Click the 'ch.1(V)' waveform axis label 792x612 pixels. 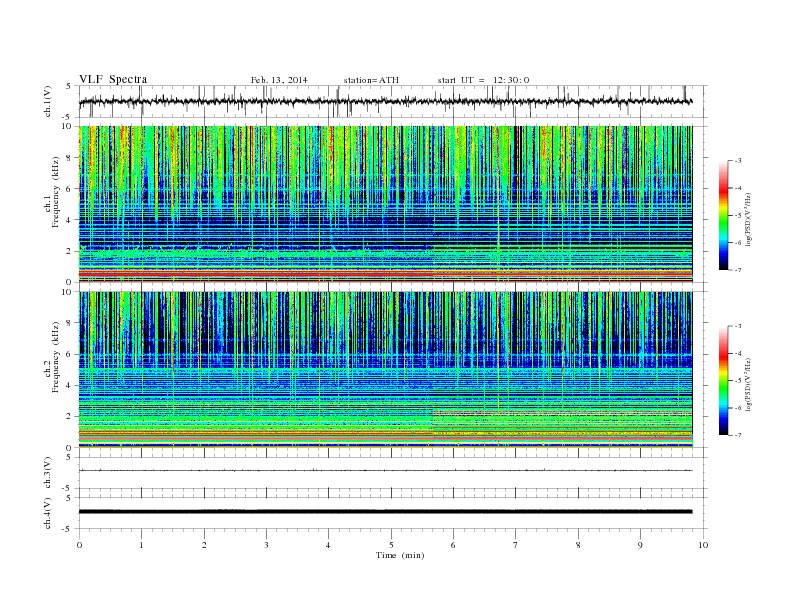(47, 101)
